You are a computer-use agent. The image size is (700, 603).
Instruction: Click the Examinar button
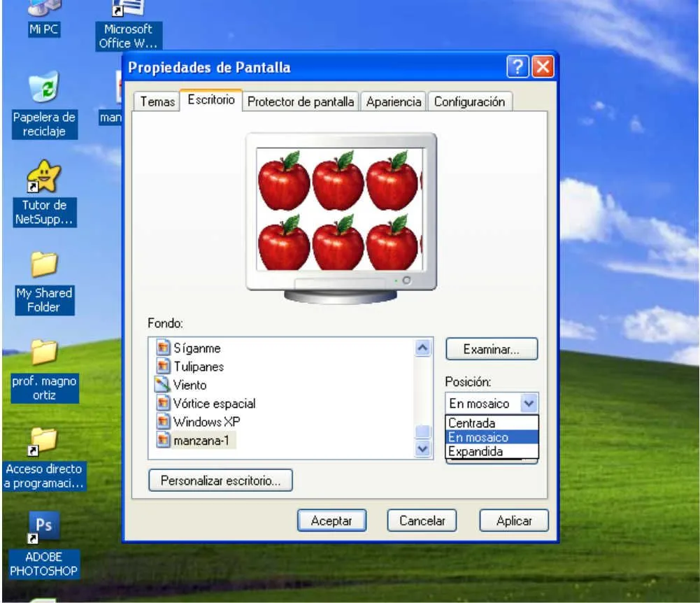point(491,349)
